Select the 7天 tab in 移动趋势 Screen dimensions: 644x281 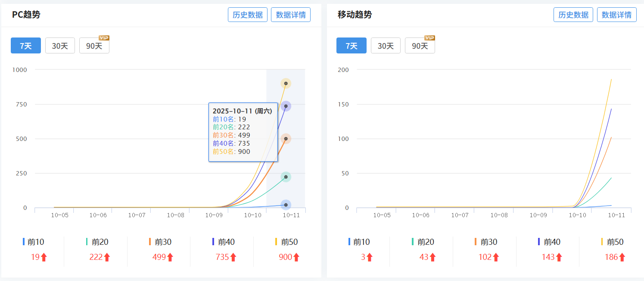352,46
